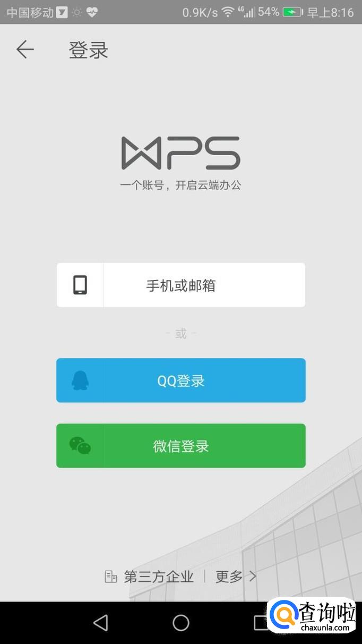Tap the battery indicator icon
Image resolution: width=362 pixels, height=644 pixels.
tap(292, 12)
